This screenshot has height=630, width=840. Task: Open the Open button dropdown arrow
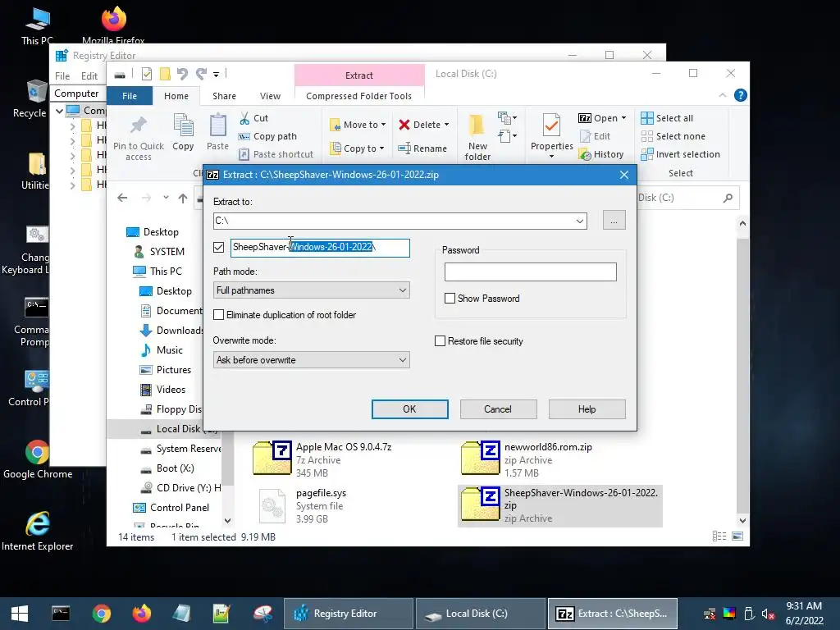pyautogui.click(x=623, y=118)
